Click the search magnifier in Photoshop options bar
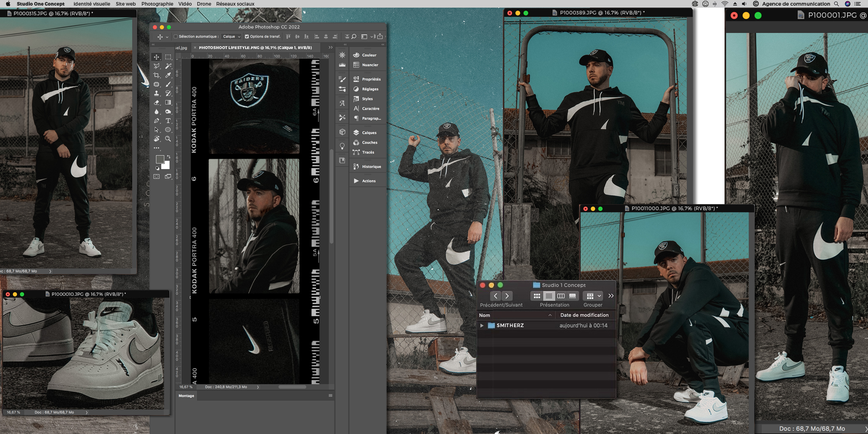The width and height of the screenshot is (868, 434). (x=354, y=37)
